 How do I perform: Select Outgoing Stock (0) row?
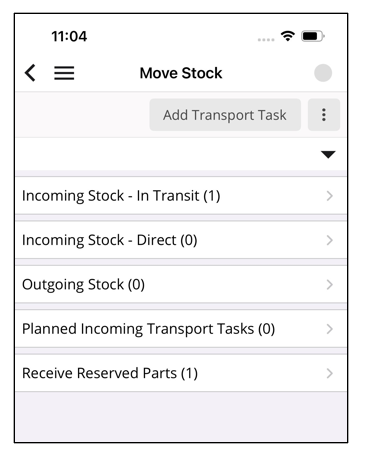[x=181, y=284]
